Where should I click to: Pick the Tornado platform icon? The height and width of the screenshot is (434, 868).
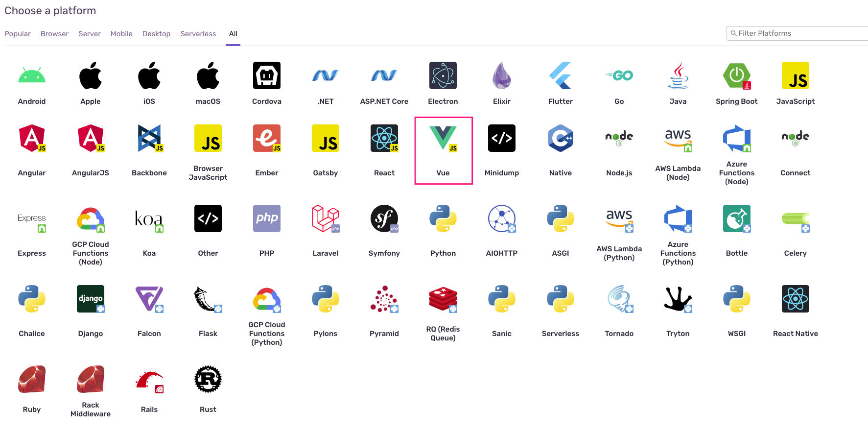[619, 299]
